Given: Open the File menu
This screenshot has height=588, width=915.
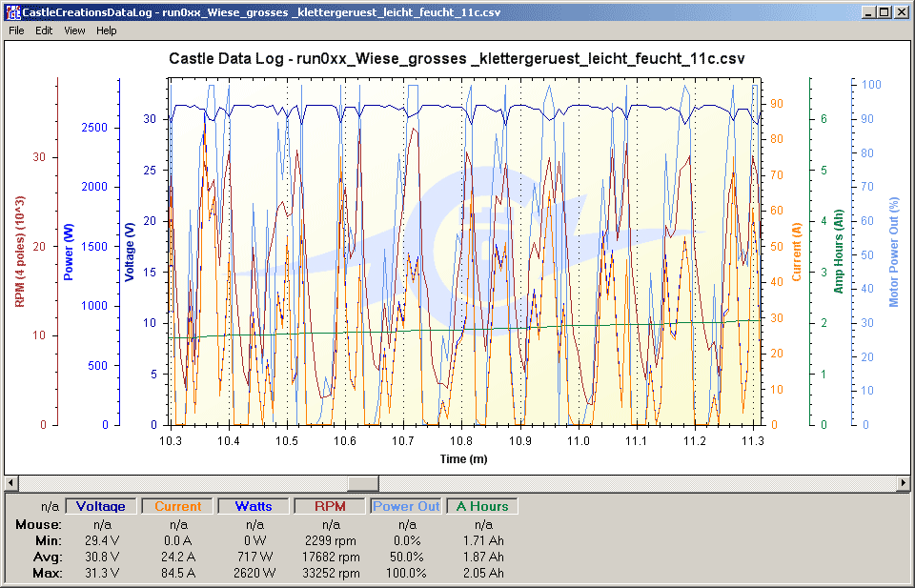Looking at the screenshot, I should [16, 30].
